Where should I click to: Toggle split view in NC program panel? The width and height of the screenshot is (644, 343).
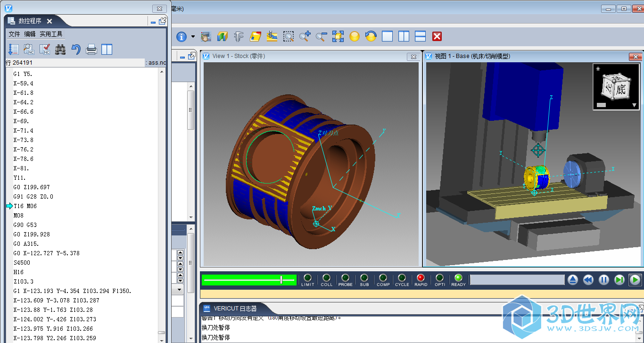pyautogui.click(x=107, y=49)
